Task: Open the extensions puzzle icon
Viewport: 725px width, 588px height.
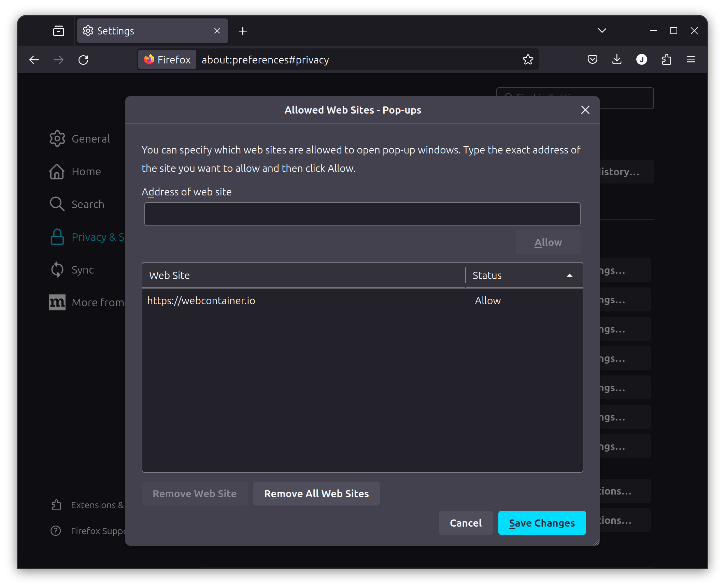Action: [x=666, y=60]
